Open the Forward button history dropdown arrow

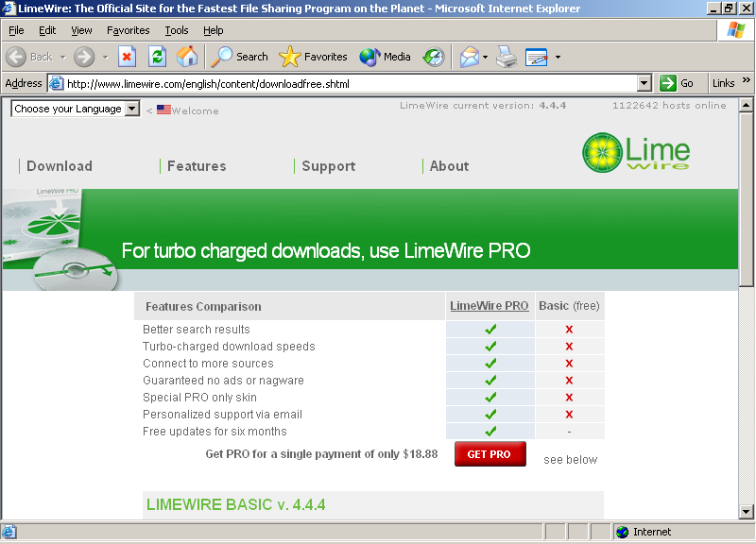105,57
